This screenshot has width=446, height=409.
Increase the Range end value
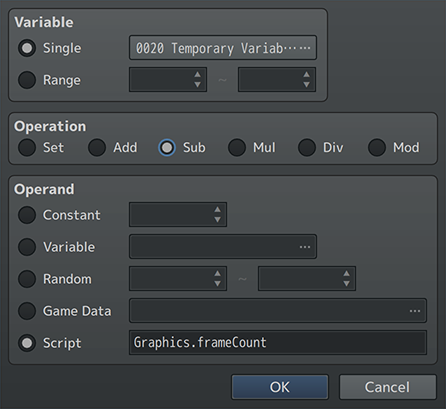pos(306,75)
